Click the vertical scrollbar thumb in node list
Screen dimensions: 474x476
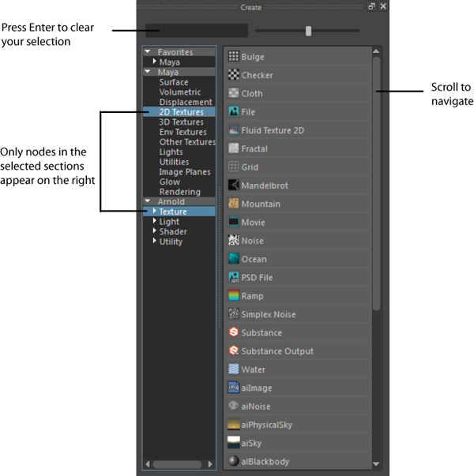(377, 183)
